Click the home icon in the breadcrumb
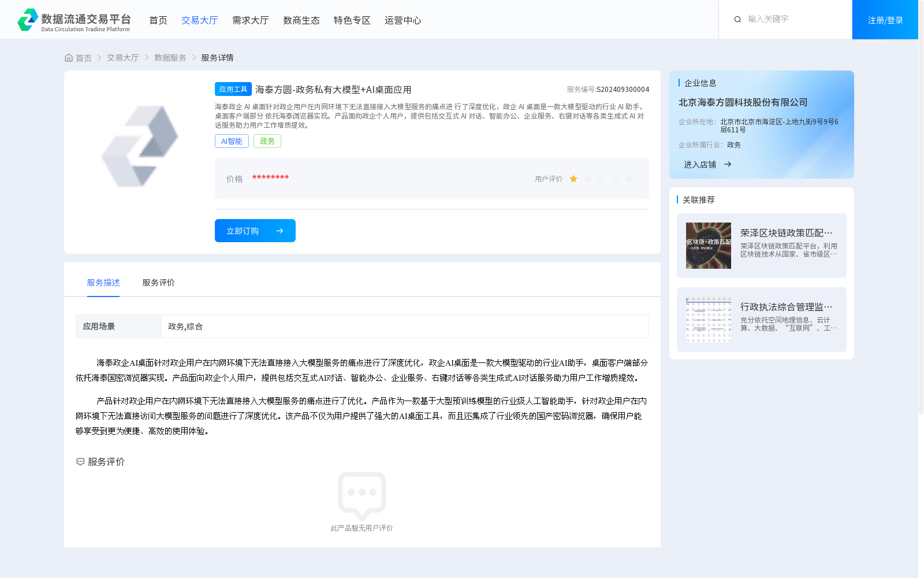The image size is (924, 578). coord(69,58)
